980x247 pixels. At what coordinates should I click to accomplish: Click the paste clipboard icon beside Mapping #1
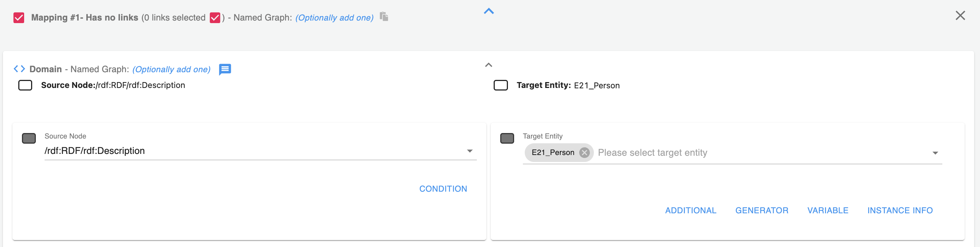click(384, 17)
